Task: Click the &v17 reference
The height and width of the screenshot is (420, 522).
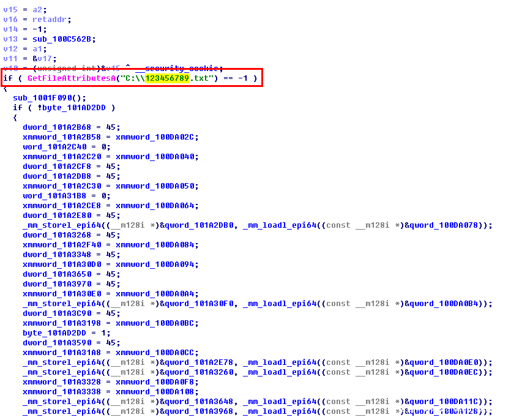Action: 42,59
